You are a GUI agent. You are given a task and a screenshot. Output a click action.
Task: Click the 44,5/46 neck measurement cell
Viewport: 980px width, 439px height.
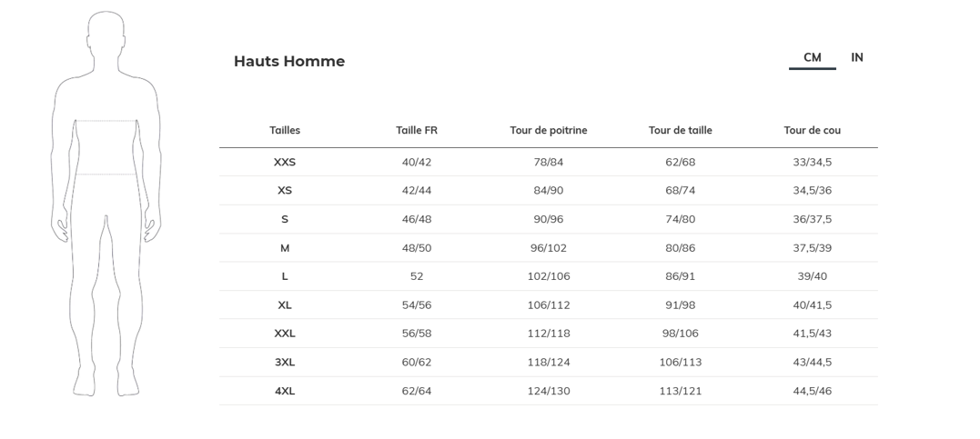point(813,391)
